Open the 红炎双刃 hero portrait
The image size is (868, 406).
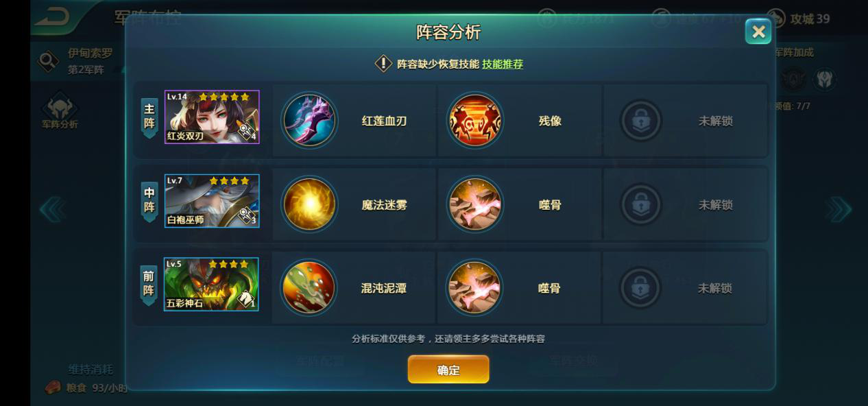212,117
